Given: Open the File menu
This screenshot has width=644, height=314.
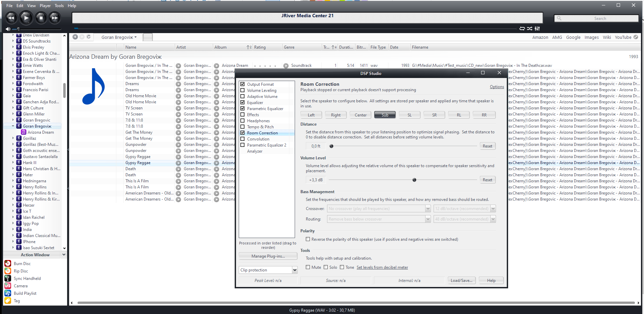Looking at the screenshot, I should pyautogui.click(x=9, y=6).
